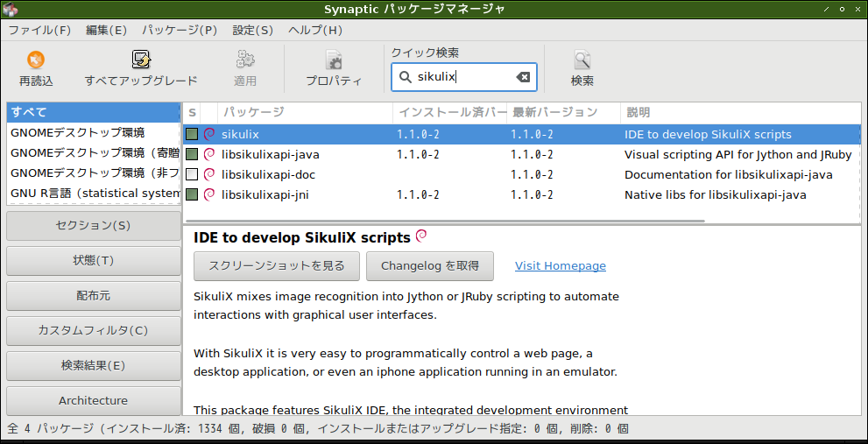The image size is (868, 444).
Task: Switch filter to カスタムフィルタ(C)
Action: [94, 331]
